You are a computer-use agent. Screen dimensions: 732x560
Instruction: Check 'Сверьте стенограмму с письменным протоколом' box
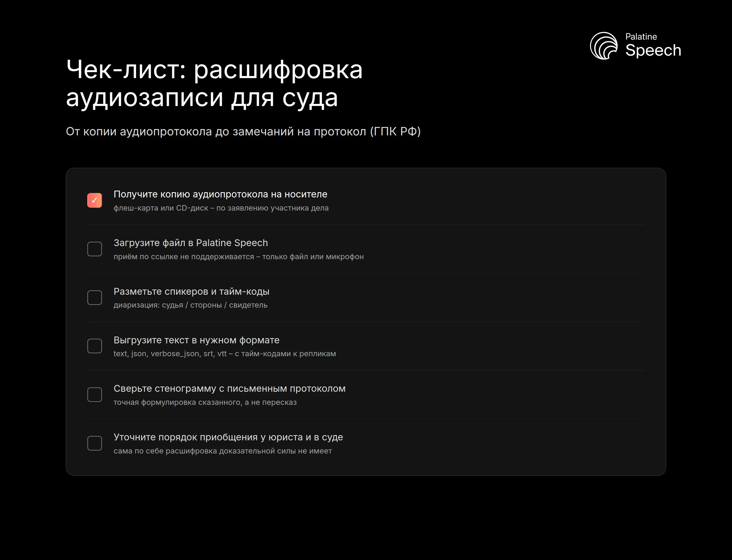tap(95, 395)
